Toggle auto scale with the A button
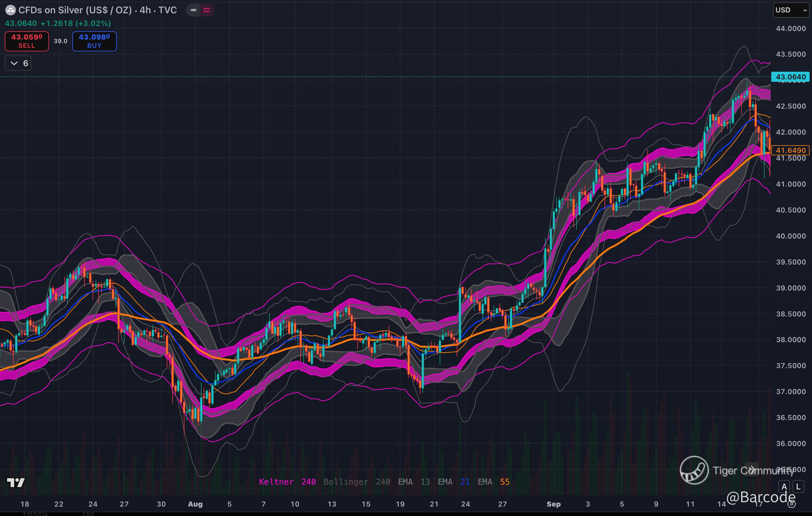This screenshot has width=812, height=516. pos(784,487)
